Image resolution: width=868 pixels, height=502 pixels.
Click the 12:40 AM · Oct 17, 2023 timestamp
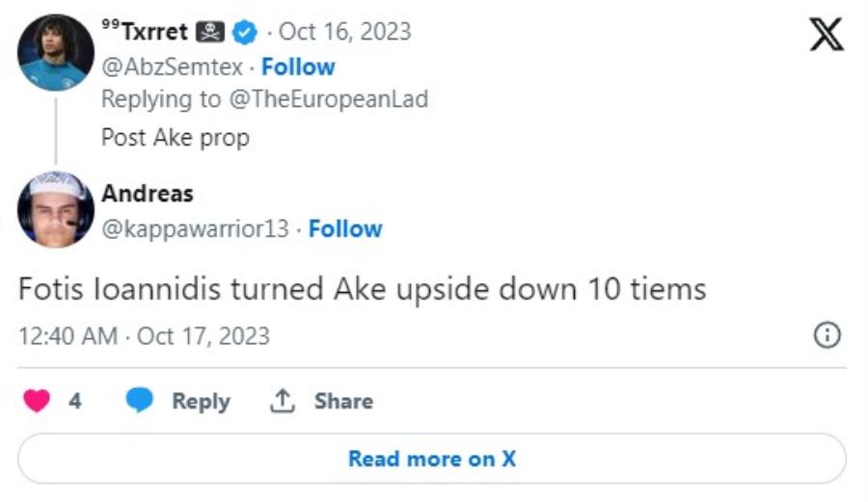[x=145, y=336]
